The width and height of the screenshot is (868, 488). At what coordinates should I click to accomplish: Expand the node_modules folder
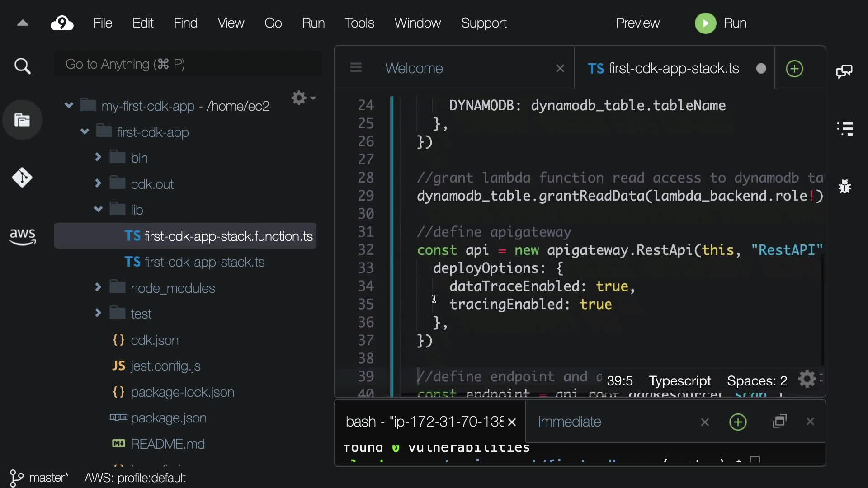tap(98, 287)
